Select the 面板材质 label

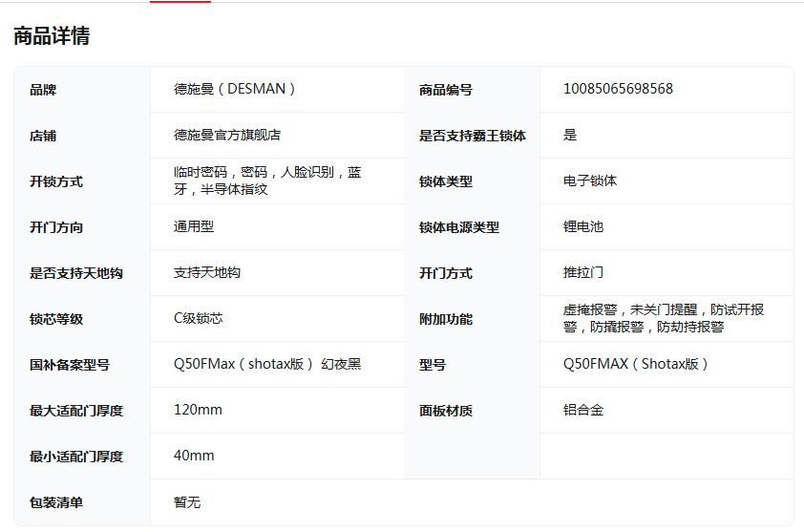[x=446, y=411]
